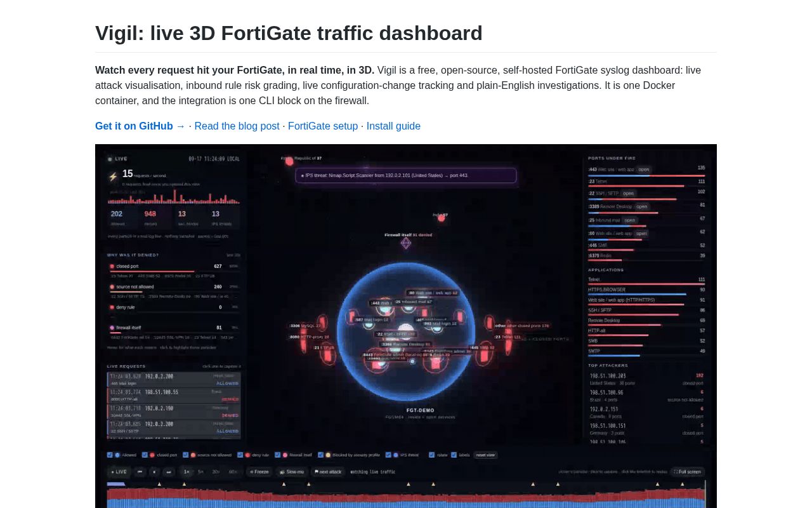This screenshot has width=812, height=508.
Task: Click the :3389 Remote Desktop port row
Action: click(646, 206)
